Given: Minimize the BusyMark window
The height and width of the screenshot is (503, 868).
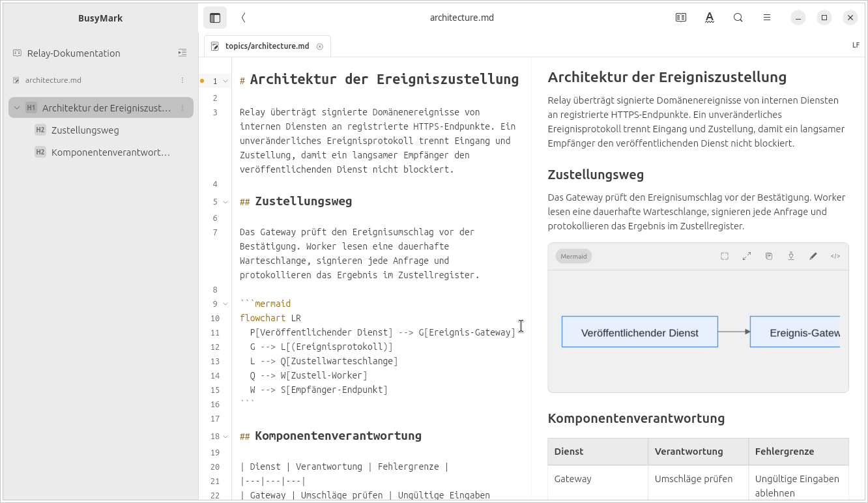Looking at the screenshot, I should [798, 18].
